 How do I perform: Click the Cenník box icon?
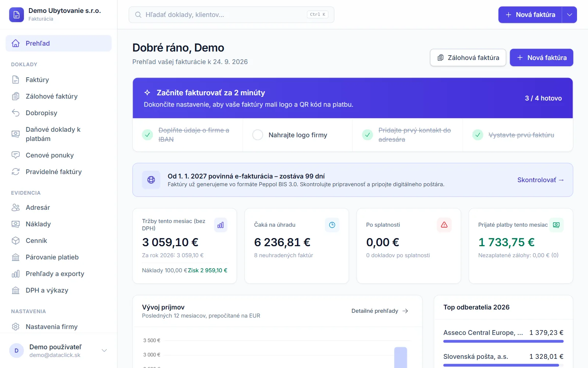(15, 241)
